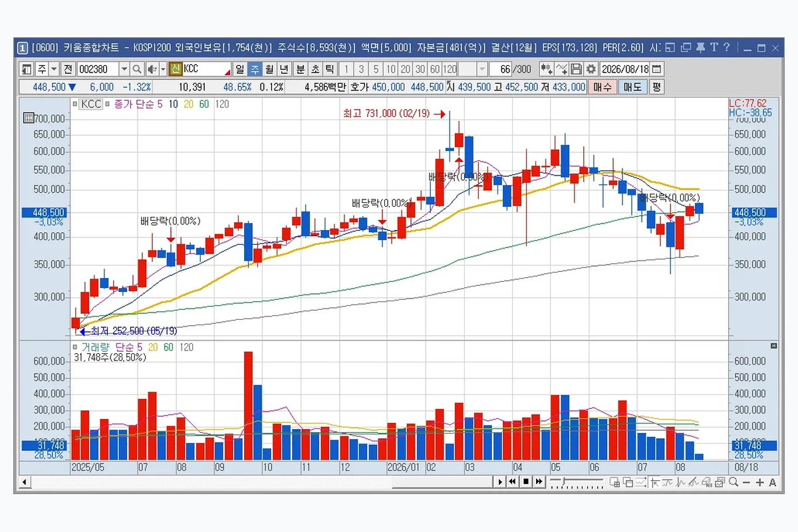
Task: Select the 주 weekly period button
Action: [x=255, y=69]
